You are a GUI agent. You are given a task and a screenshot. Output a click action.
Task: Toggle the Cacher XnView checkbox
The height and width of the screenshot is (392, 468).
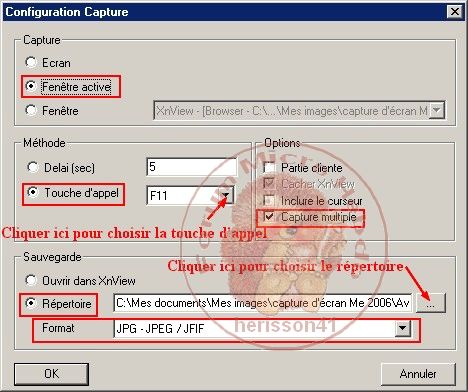point(269,184)
